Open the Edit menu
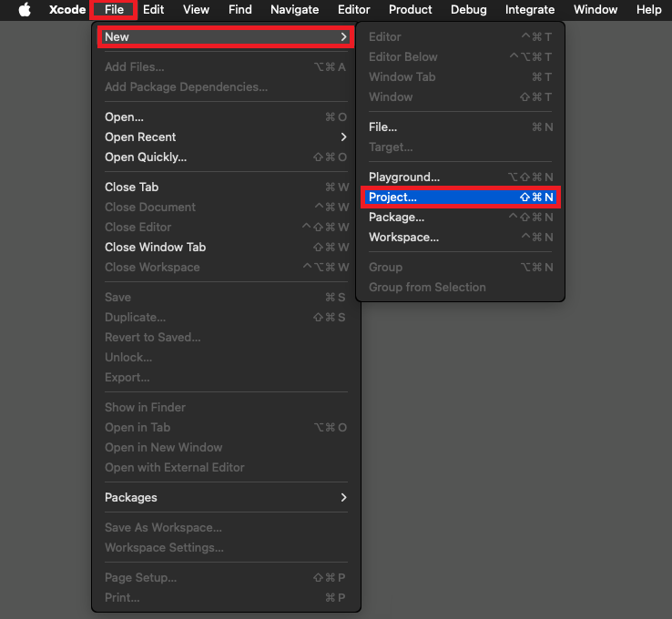The image size is (672, 619). (x=153, y=9)
